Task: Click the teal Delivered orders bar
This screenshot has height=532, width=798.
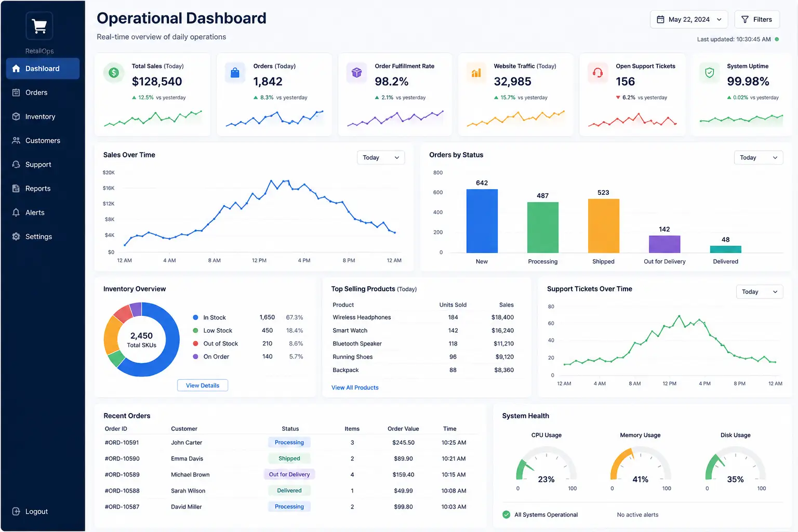Action: point(726,249)
